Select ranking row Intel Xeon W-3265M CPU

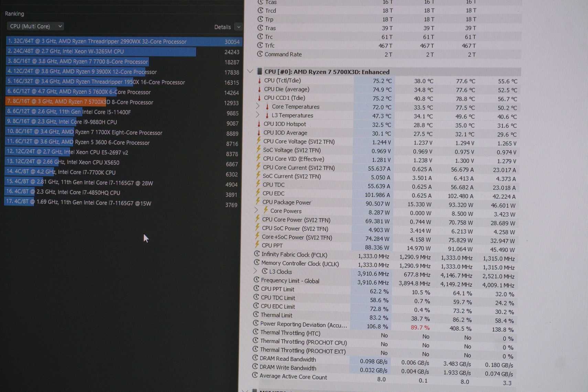[x=124, y=52]
